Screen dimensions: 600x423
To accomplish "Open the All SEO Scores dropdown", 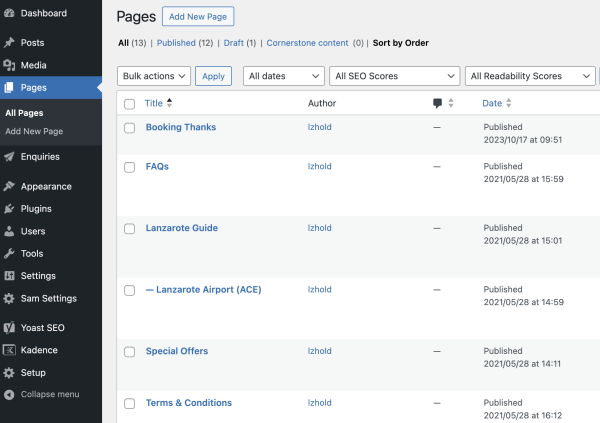I will (x=395, y=76).
